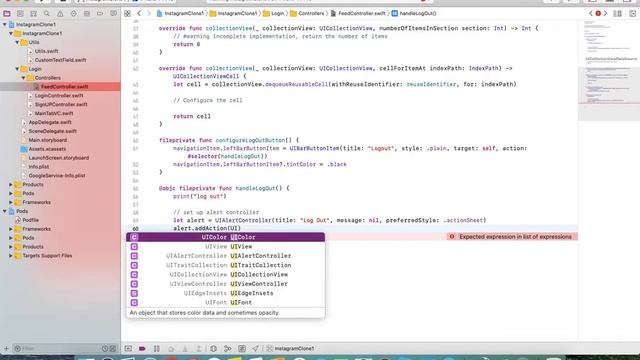Viewport: 640px width, 360px height.
Task: Expand Targets Support Files folder
Action: pyautogui.click(x=11, y=256)
